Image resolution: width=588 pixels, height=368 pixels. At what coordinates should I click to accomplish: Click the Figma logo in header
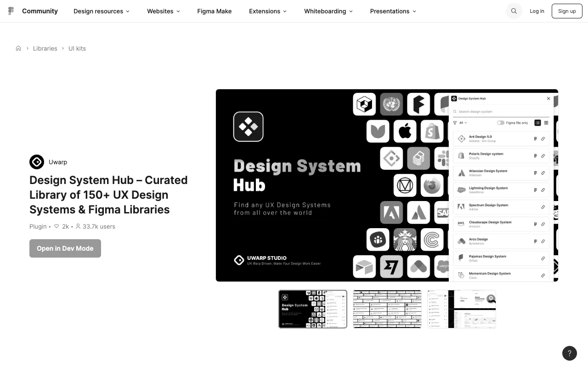(11, 11)
